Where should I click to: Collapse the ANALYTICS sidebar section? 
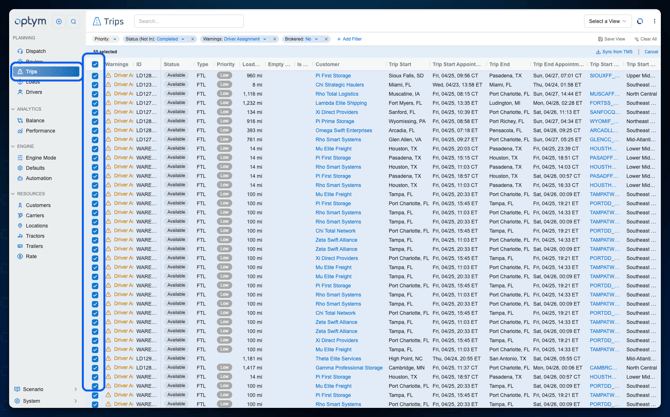[13, 109]
